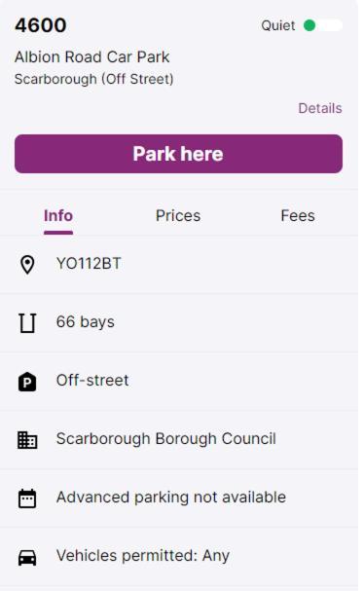Click the 66 bays row
The image size is (364, 591).
(179, 323)
